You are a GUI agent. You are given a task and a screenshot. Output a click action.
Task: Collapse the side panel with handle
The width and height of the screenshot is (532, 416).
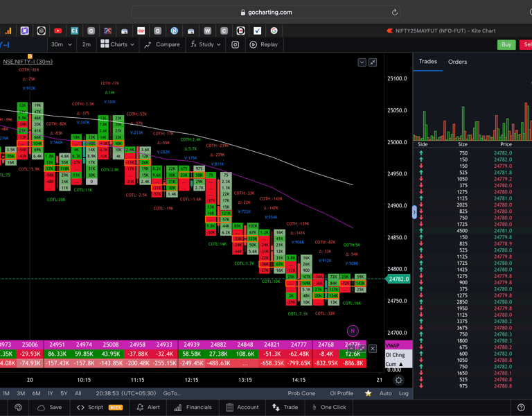point(415,212)
